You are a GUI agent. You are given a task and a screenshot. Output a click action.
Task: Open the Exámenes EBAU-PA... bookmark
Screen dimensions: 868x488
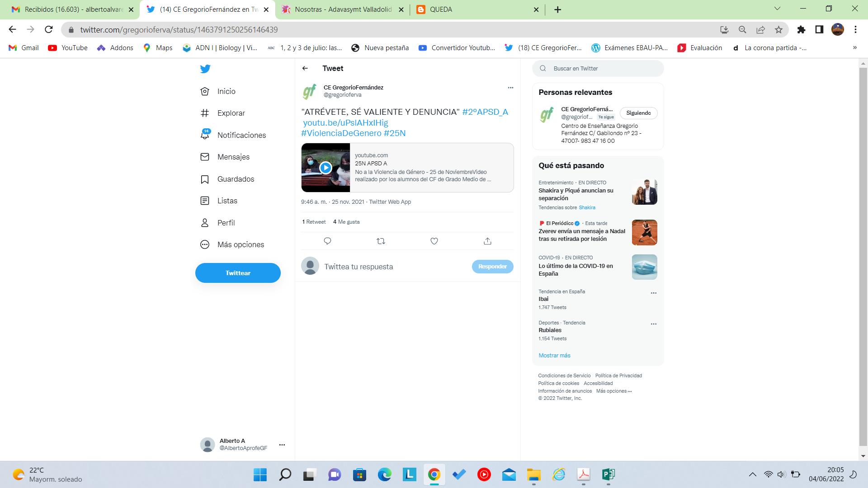[x=630, y=48]
